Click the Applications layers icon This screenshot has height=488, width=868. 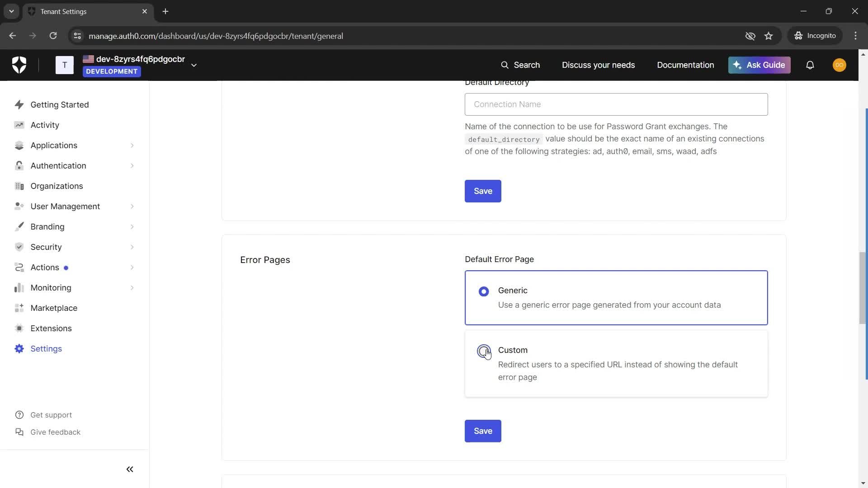pos(19,145)
